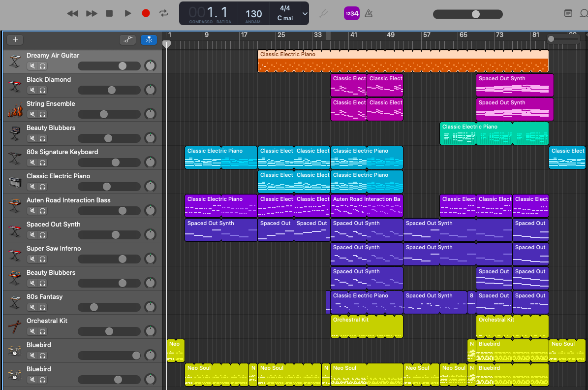Open the C mai key signature menu
Screen dimensions: 588x390
tap(285, 18)
